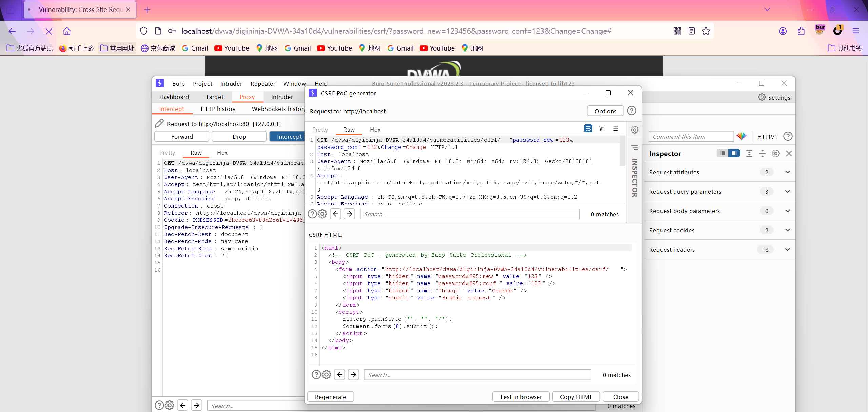Toggle word wrap icon in PoC request editor
This screenshot has height=412, width=868.
pyautogui.click(x=588, y=129)
